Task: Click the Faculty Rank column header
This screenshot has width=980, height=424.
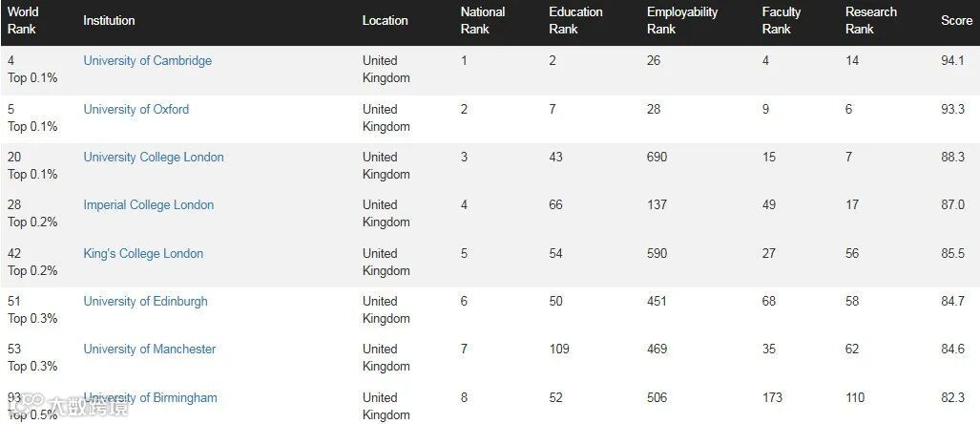Action: 781,20
